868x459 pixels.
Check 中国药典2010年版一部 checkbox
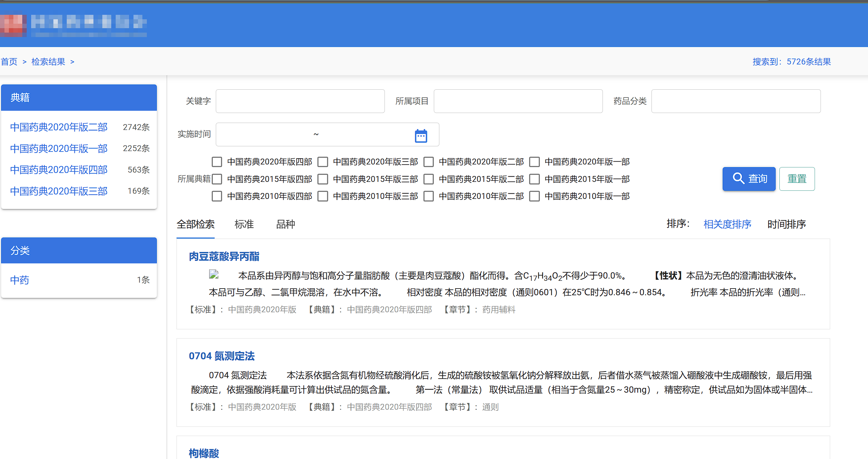click(534, 196)
